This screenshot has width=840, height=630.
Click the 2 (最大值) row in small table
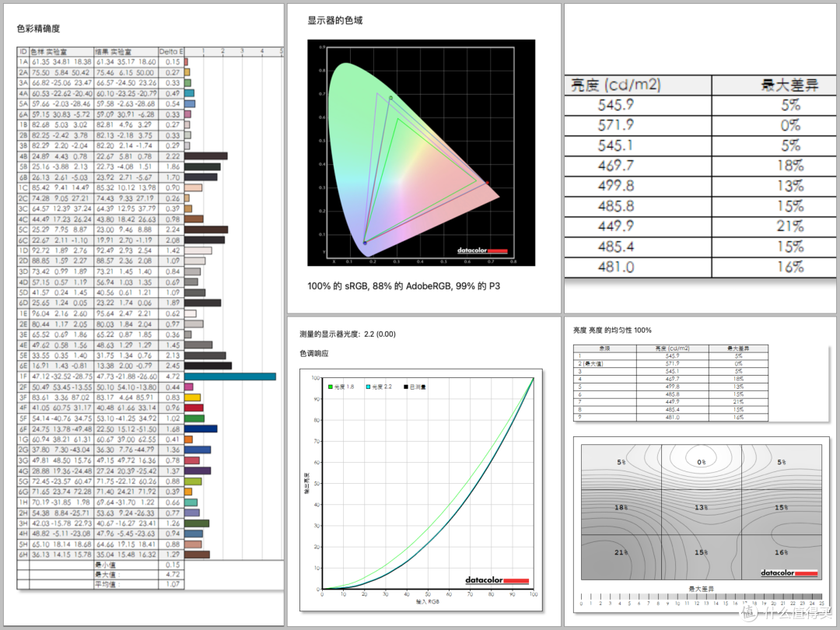[x=670, y=364]
